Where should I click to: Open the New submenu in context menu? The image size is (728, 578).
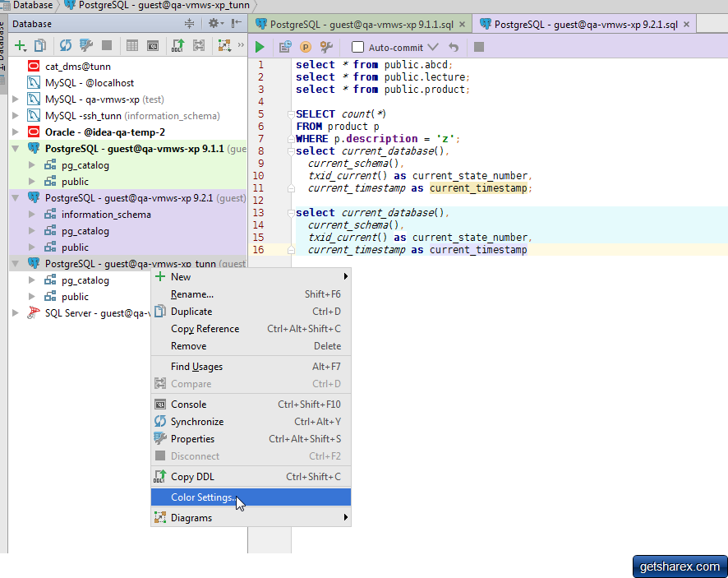[251, 276]
